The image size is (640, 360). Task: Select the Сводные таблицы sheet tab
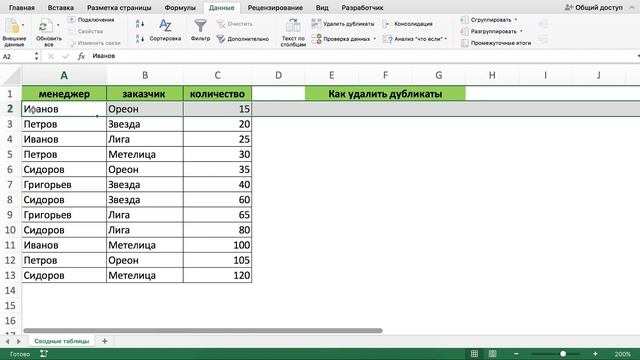click(62, 341)
